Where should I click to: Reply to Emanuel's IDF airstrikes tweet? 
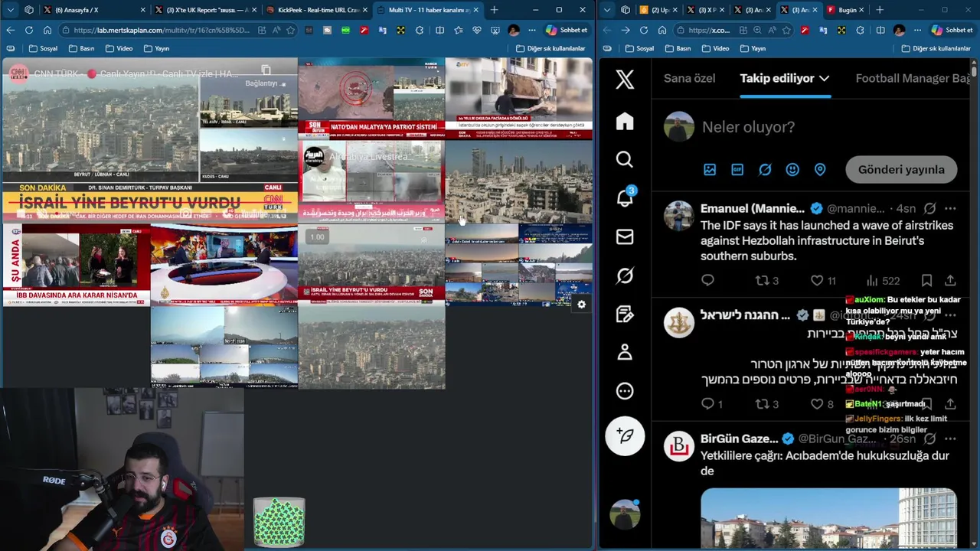click(707, 281)
